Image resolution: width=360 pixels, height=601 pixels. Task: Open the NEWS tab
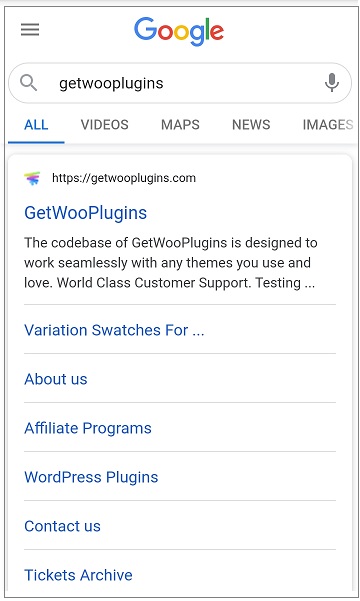tap(251, 125)
